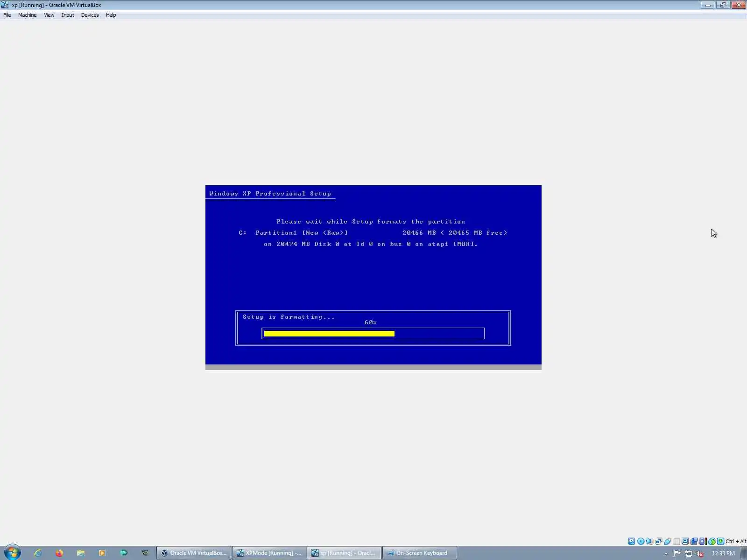Click the xp [Running] taskbar button
This screenshot has height=560, width=747.
345,553
